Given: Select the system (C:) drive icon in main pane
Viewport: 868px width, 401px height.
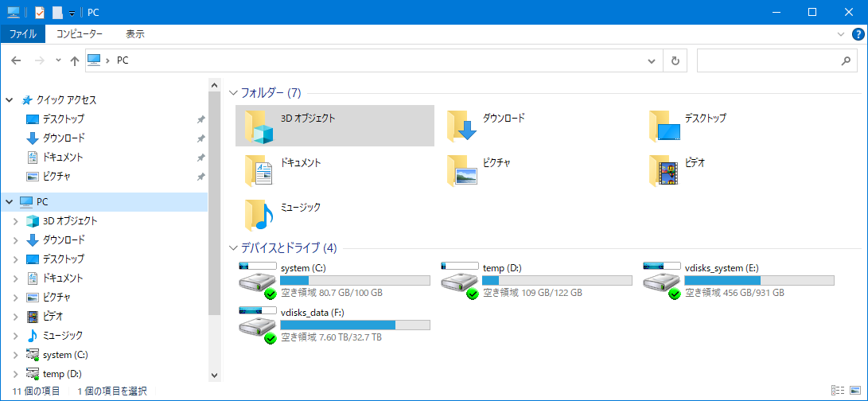Looking at the screenshot, I should pos(258,280).
